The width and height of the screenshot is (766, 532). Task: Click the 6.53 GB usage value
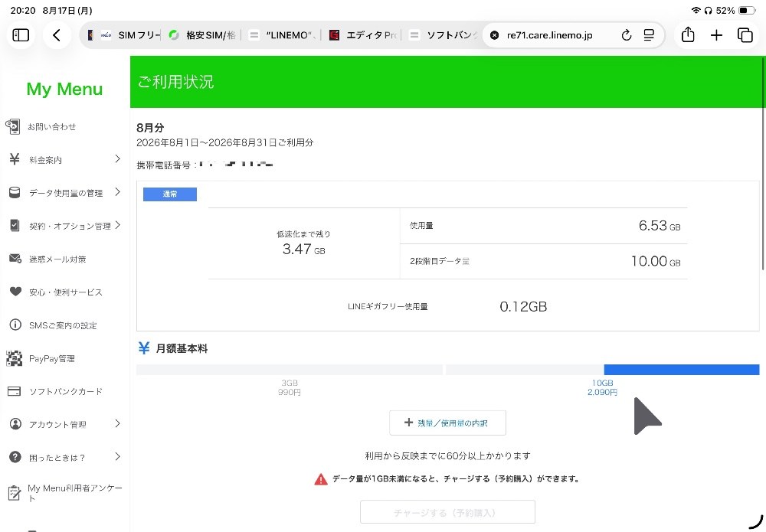(660, 226)
